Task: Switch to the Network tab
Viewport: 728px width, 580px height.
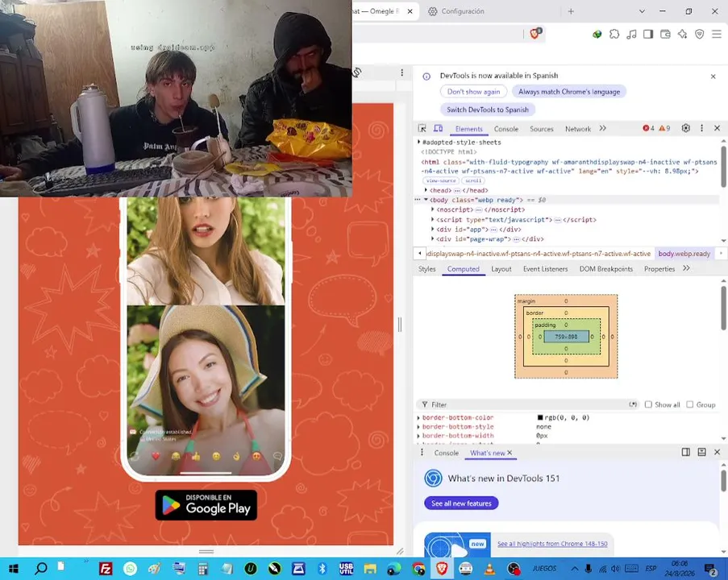Action: click(578, 129)
